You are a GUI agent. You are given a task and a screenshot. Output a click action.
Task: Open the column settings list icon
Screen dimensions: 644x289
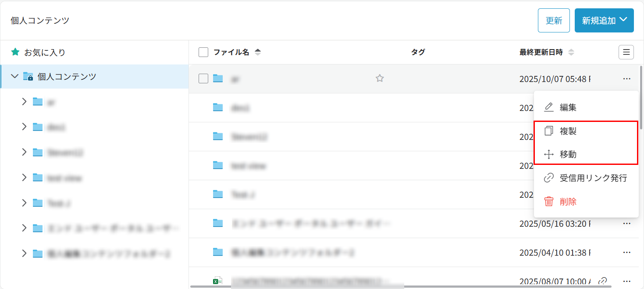pos(626,52)
